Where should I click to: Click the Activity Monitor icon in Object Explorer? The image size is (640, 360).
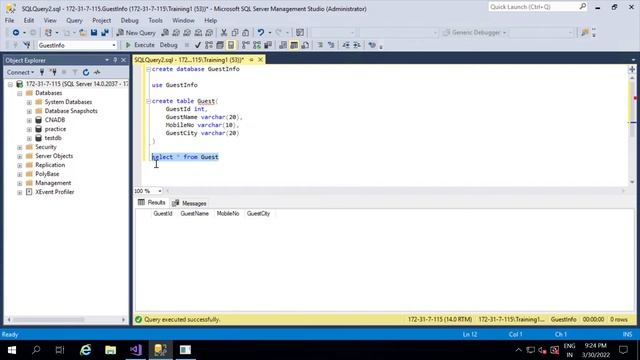[97, 72]
